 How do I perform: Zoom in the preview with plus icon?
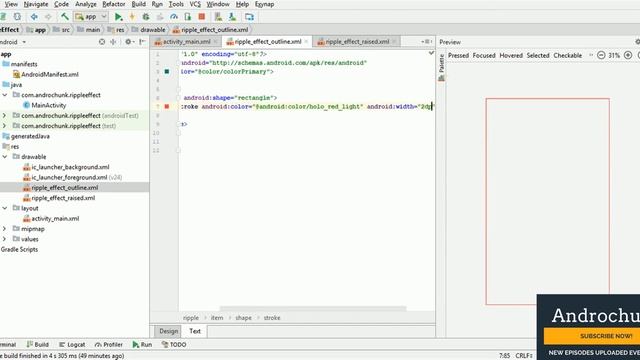point(628,55)
